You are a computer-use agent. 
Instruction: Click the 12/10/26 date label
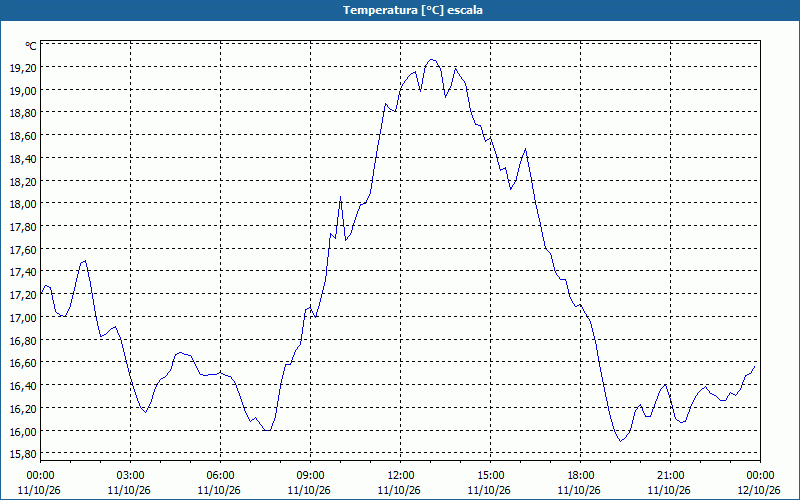click(759, 490)
